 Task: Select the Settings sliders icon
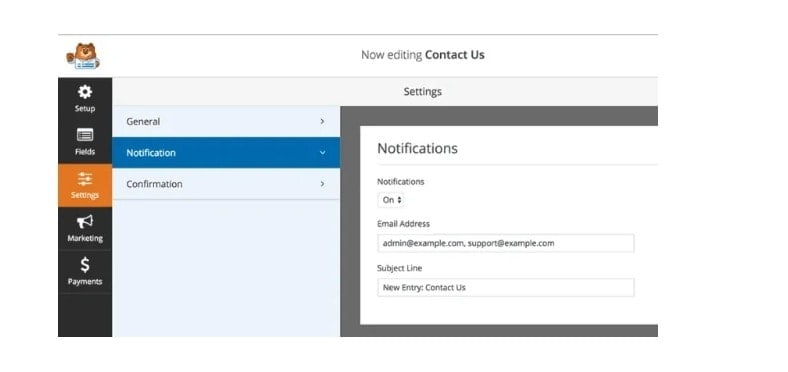click(x=85, y=178)
